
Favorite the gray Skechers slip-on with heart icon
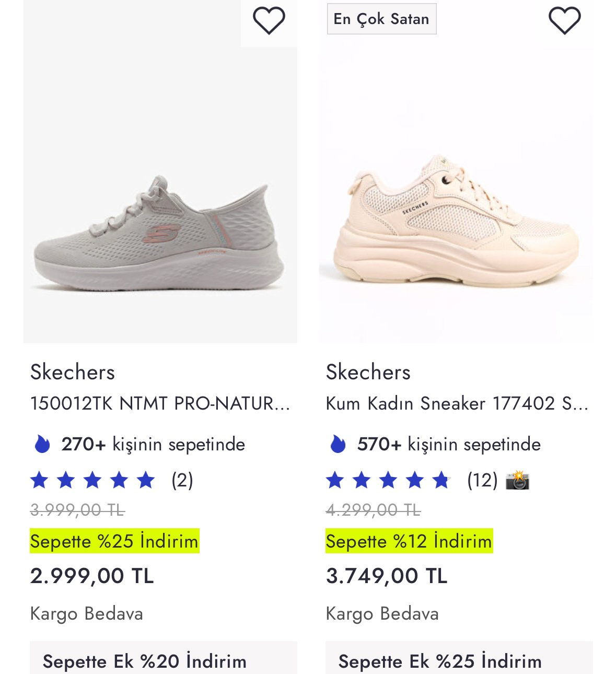[269, 21]
